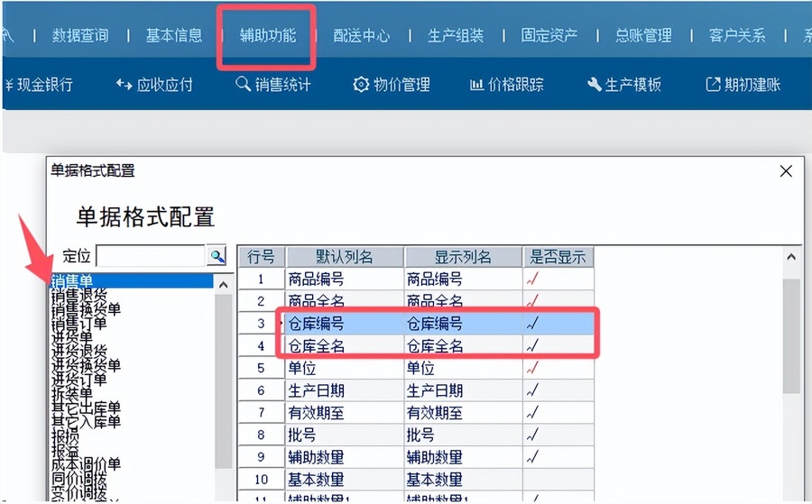
Task: Click the document list scroll-up arrow
Action: coord(223,285)
